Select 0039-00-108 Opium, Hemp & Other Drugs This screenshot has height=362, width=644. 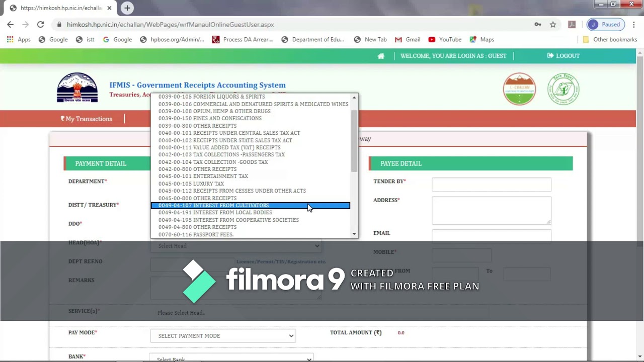click(251, 111)
